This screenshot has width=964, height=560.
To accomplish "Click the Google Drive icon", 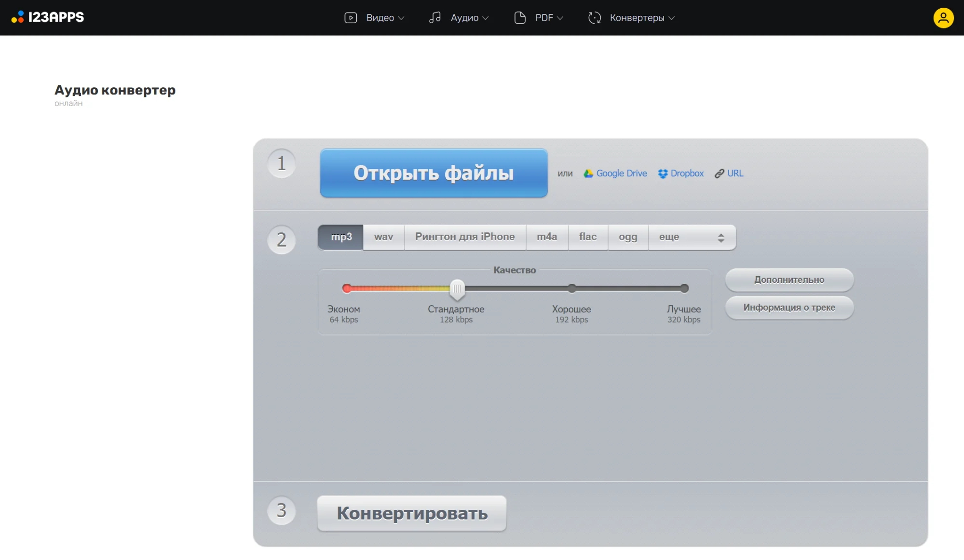I will (588, 173).
